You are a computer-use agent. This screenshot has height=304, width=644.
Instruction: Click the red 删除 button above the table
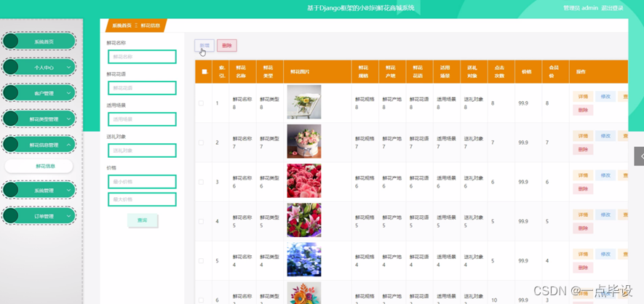pyautogui.click(x=227, y=46)
